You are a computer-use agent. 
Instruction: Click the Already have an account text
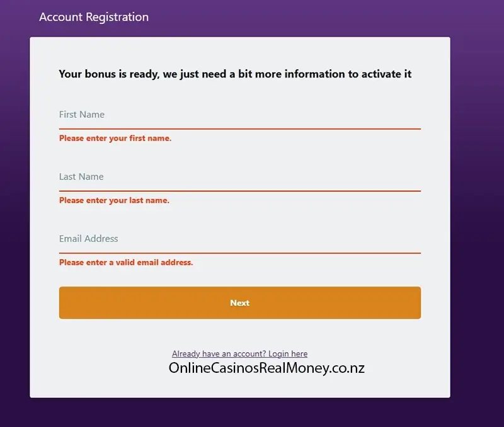[217, 353]
